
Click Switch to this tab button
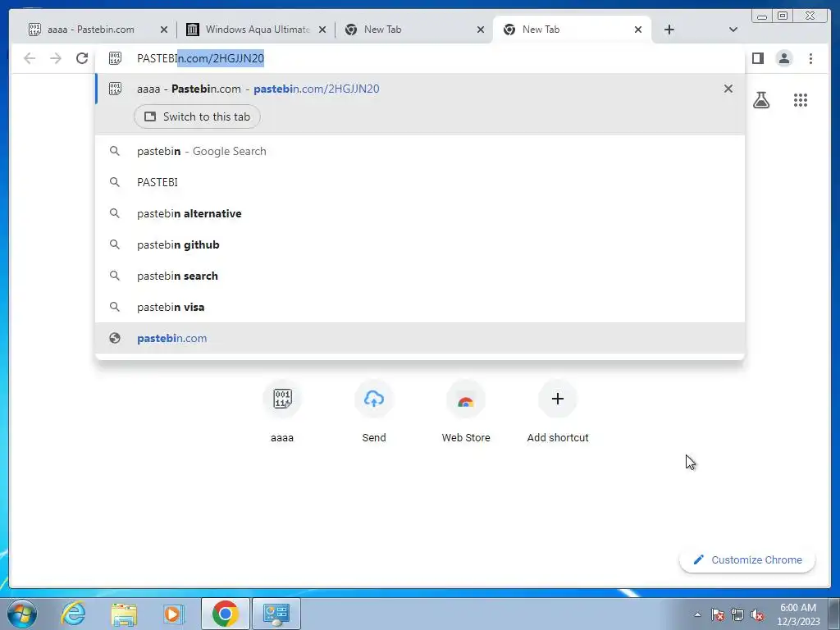pos(197,116)
